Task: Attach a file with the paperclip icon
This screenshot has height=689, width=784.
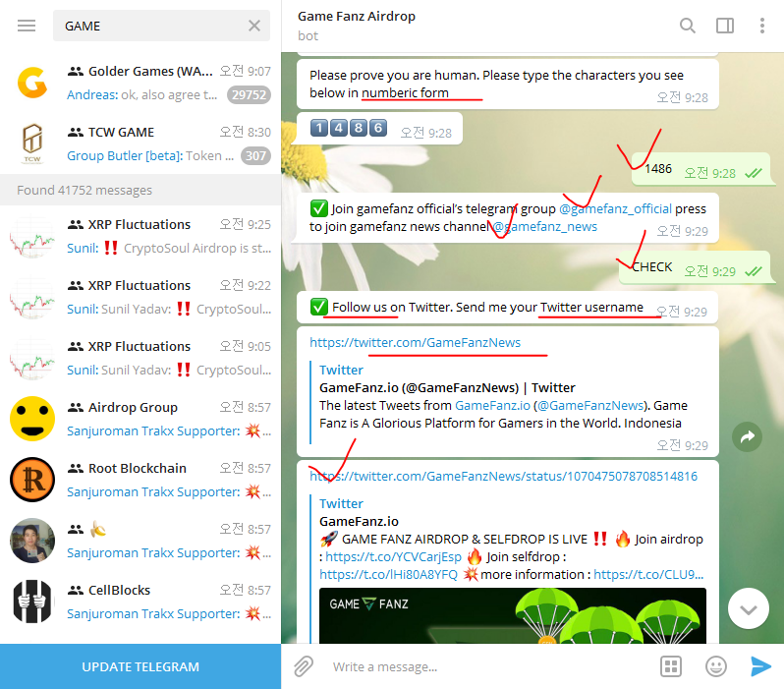Action: tap(304, 666)
